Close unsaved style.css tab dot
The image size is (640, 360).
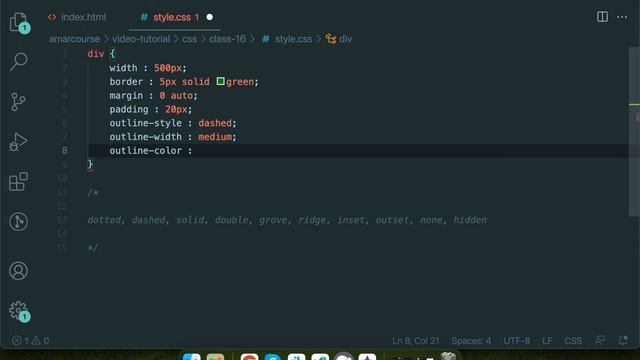(210, 17)
